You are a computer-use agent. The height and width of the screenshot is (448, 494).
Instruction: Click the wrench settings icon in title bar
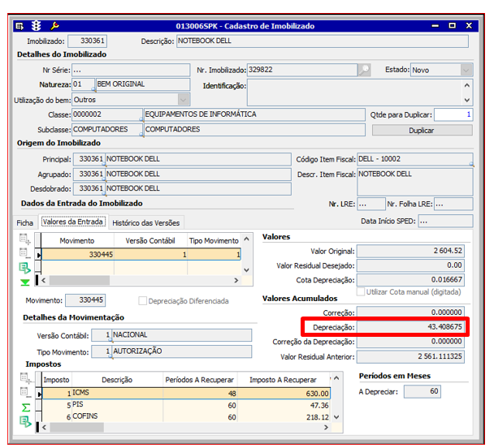click(x=54, y=26)
